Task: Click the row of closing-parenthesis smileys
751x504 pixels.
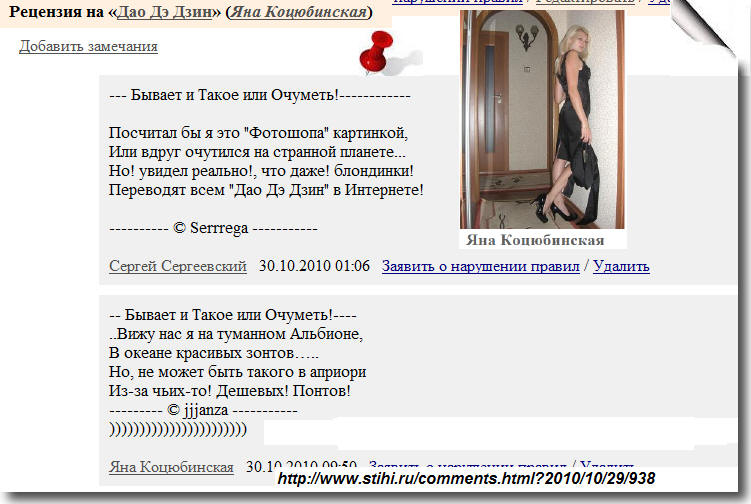Action: (178, 429)
